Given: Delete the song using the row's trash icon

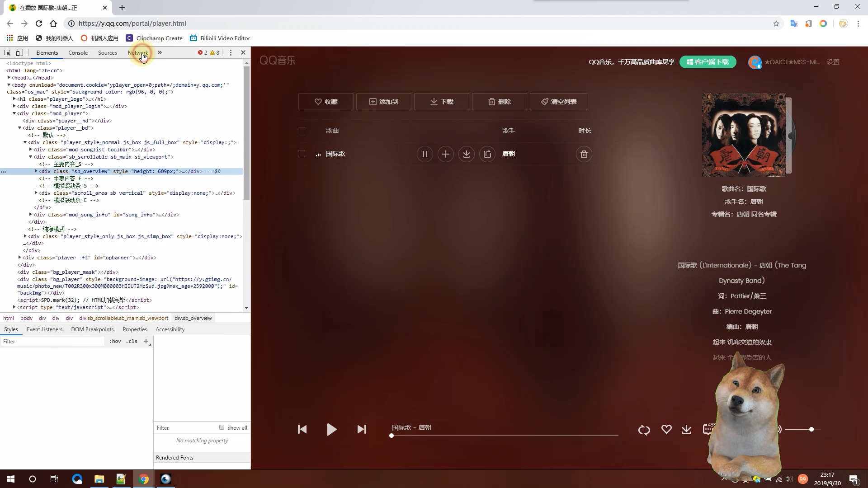Looking at the screenshot, I should (x=584, y=154).
